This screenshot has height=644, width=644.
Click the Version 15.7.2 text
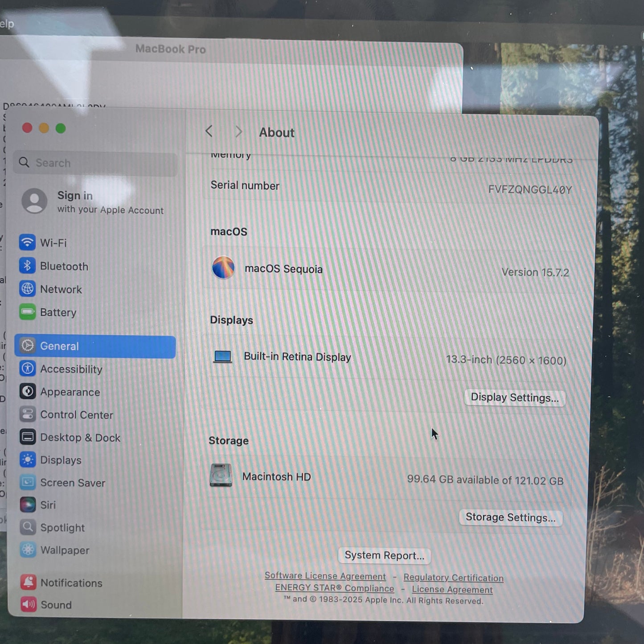535,272
